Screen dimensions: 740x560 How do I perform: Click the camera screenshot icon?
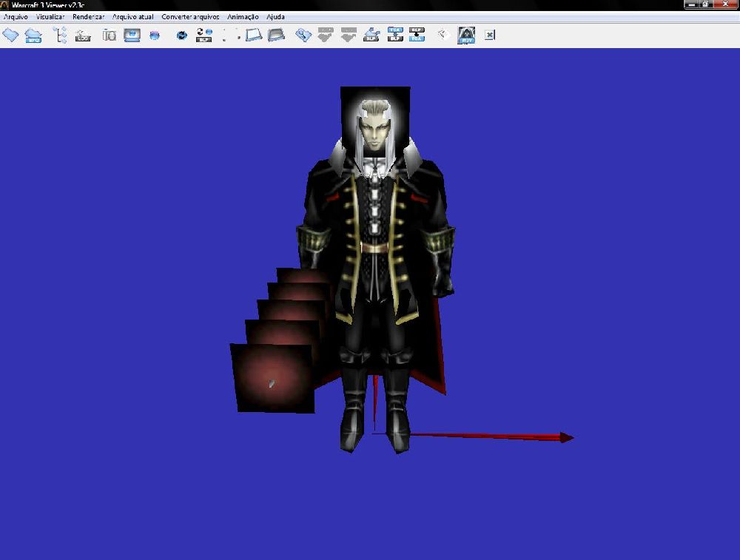tap(109, 36)
